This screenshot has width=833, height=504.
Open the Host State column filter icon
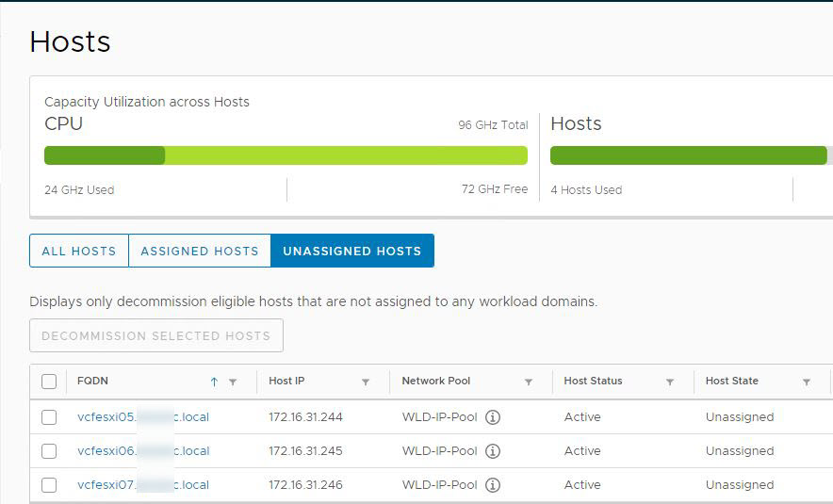[x=807, y=382]
